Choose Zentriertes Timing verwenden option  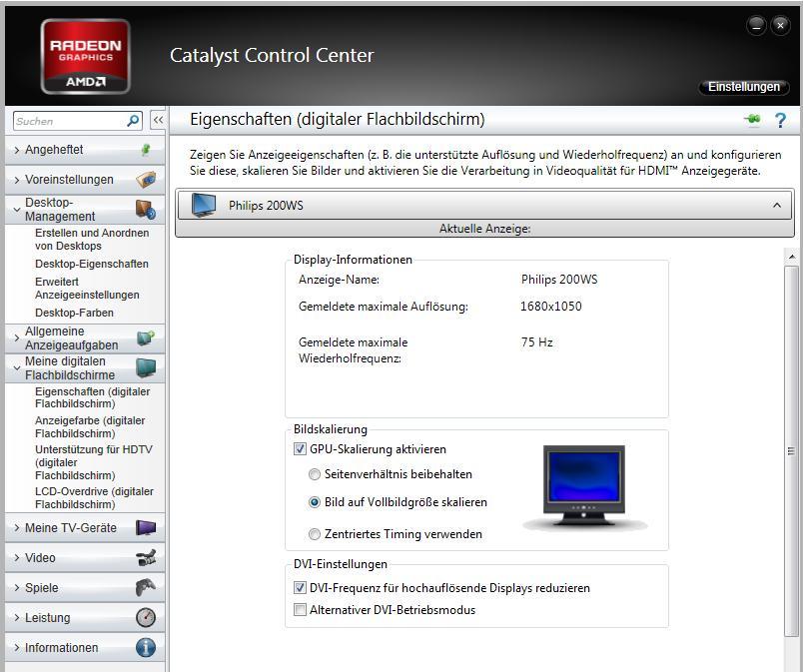coord(316,534)
